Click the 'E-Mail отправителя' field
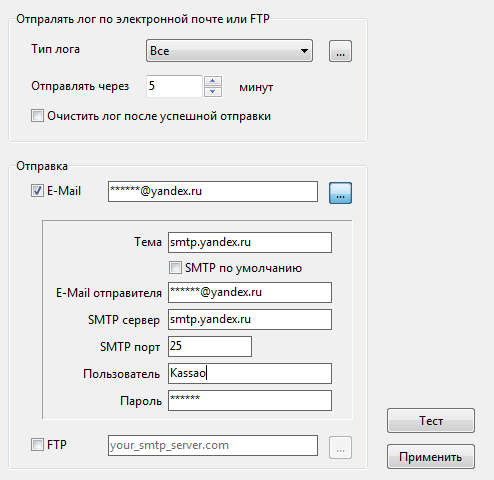 tap(250, 292)
